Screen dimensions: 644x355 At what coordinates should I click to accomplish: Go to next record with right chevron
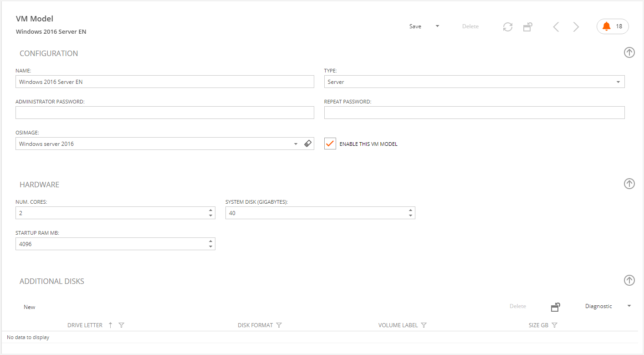point(576,27)
